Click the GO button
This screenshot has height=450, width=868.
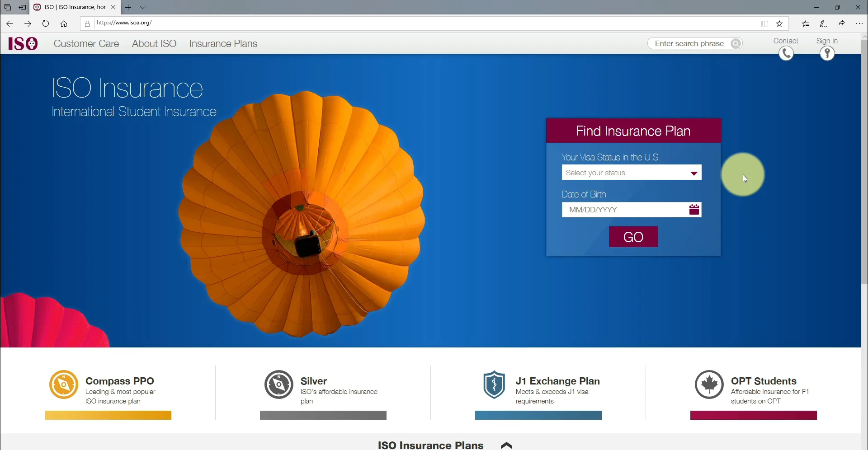coord(633,237)
